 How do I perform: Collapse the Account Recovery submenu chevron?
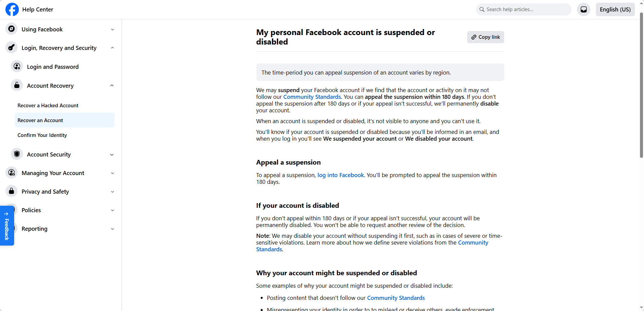[112, 86]
